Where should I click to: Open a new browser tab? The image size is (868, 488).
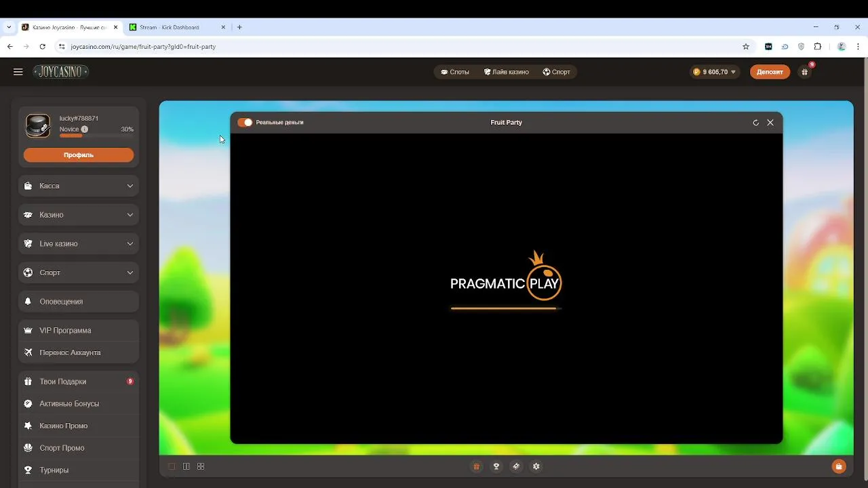(239, 27)
